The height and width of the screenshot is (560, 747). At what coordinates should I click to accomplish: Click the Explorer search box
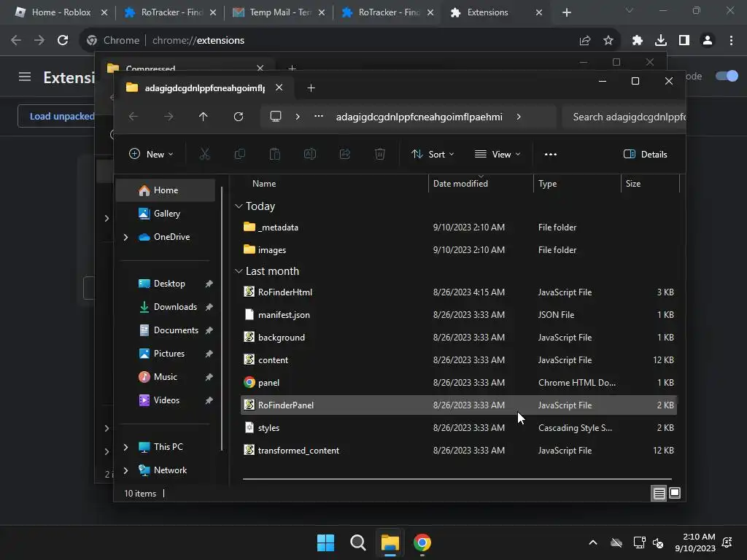[x=624, y=117]
